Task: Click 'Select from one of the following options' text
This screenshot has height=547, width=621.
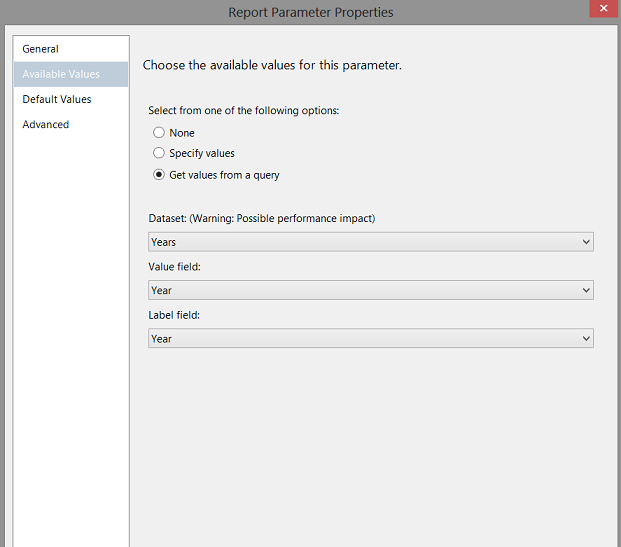Action: point(243,110)
